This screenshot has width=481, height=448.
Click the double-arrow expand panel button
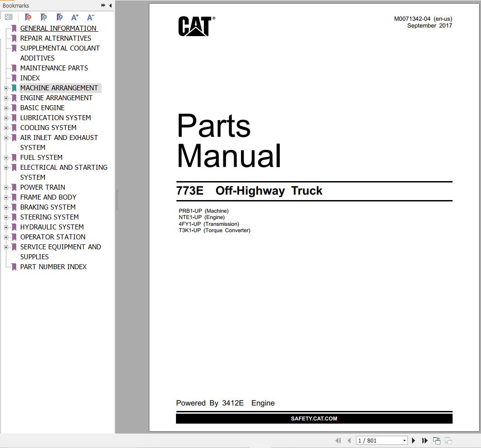(103, 5)
